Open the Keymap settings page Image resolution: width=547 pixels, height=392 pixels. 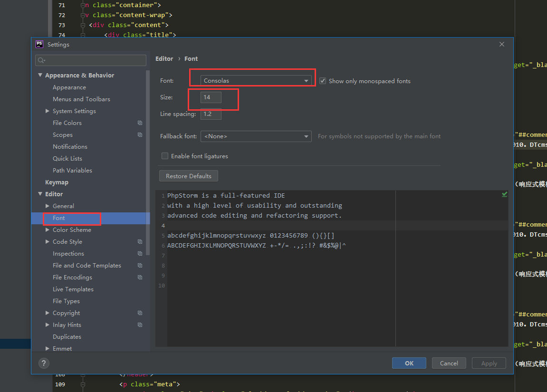click(57, 182)
